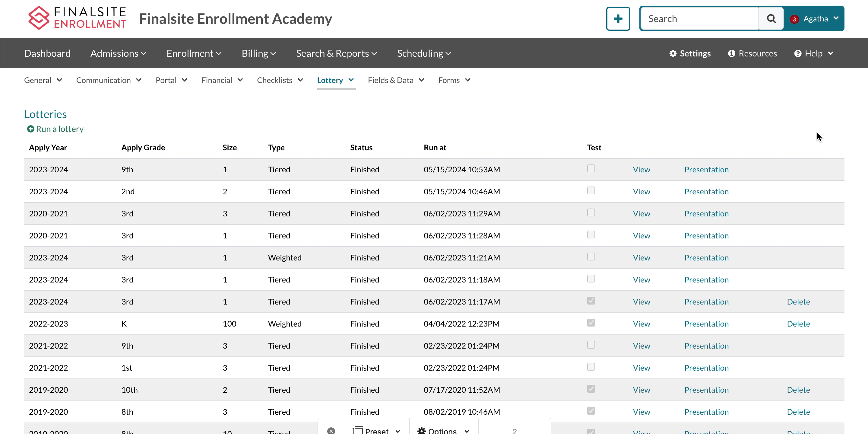Expand the Preset dropdown in bottom bar
The width and height of the screenshot is (868, 434).
pyautogui.click(x=377, y=431)
